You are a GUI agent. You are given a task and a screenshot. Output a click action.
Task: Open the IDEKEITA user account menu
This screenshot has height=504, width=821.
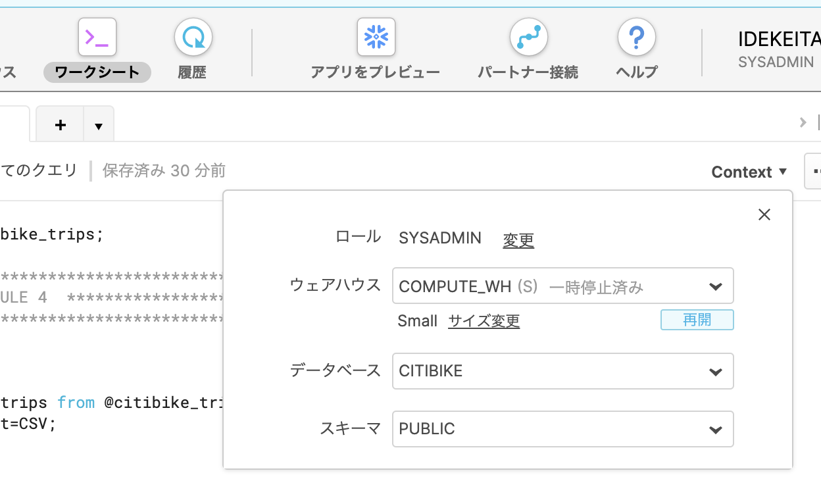779,39
